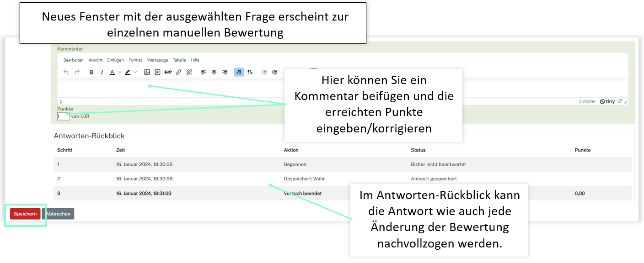Screen dimensions: 644x263
Task: Click the Punkte input field
Action: pyautogui.click(x=63, y=116)
